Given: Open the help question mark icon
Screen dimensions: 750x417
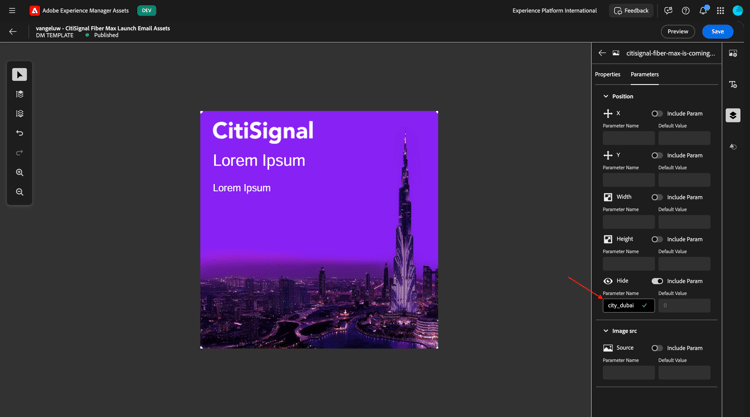Looking at the screenshot, I should [685, 11].
